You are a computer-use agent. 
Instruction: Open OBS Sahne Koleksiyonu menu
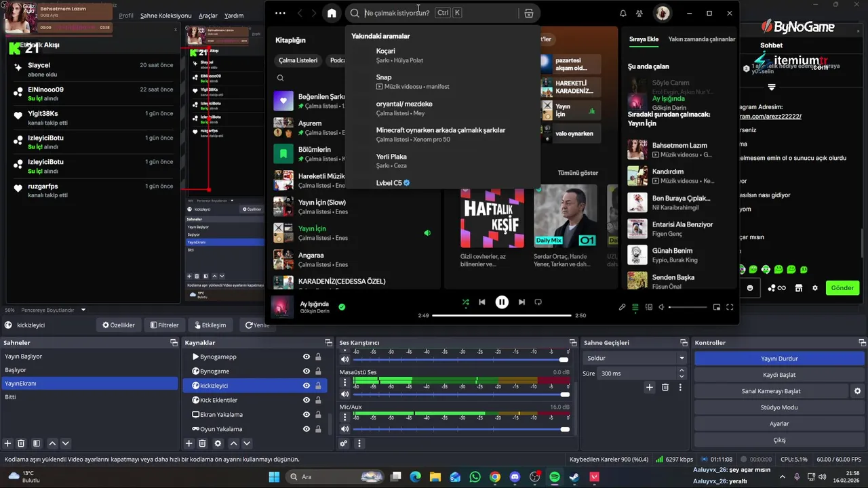(166, 16)
